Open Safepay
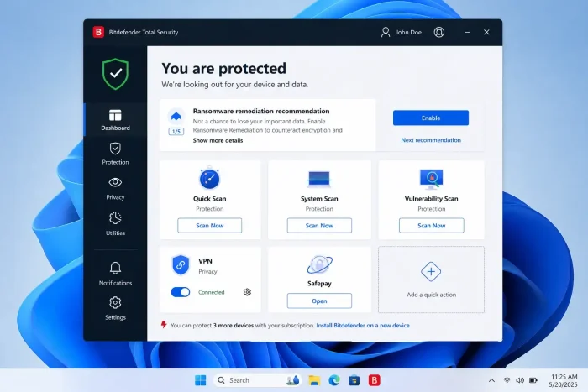588x392 pixels. 319,301
